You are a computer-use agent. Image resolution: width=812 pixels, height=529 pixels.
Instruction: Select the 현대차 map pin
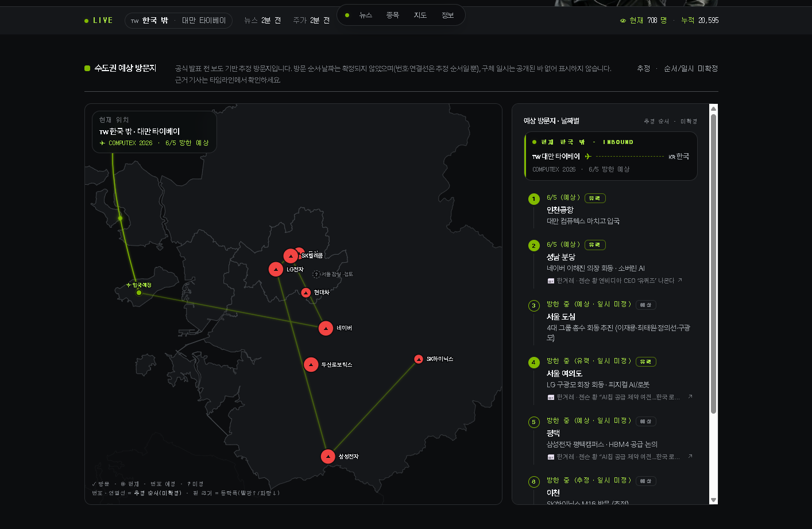click(306, 293)
